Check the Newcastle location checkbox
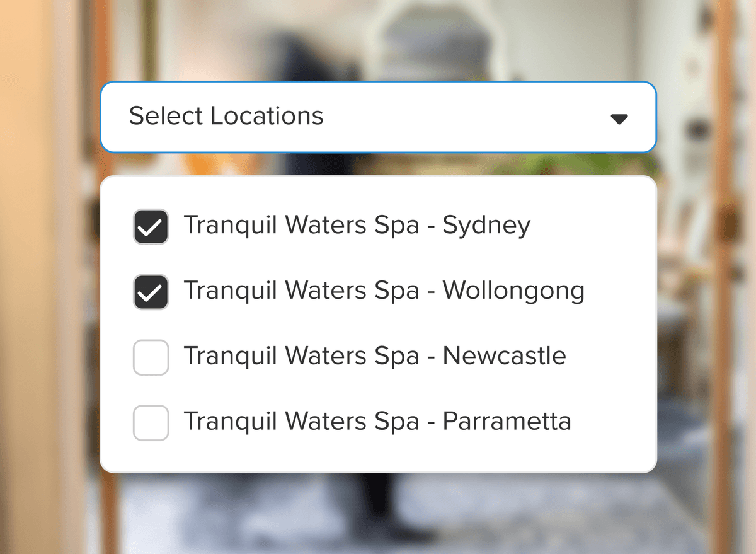 click(151, 357)
